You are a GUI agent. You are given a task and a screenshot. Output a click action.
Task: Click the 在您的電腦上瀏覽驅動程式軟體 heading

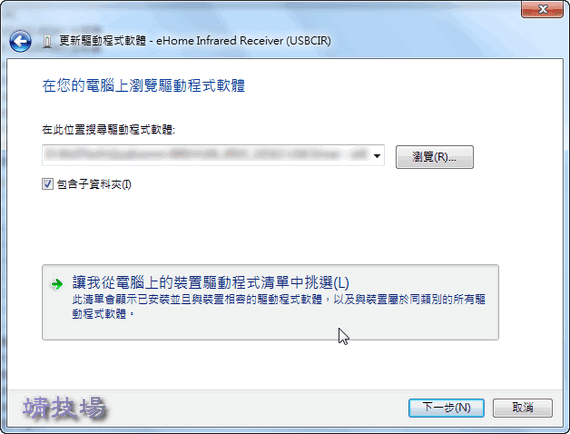click(x=144, y=86)
